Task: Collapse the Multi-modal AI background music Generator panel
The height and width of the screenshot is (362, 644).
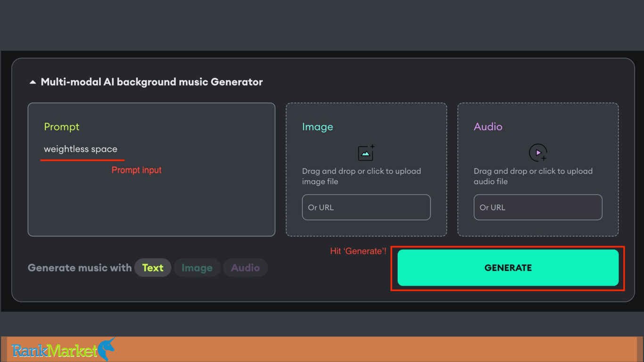Action: pos(33,82)
